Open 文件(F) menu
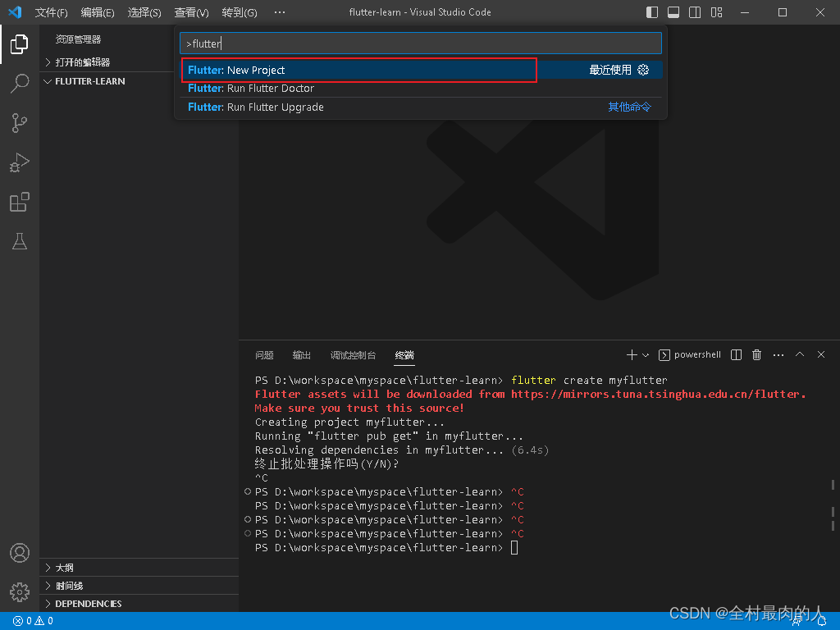Viewport: 840px width, 630px height. 52,12
